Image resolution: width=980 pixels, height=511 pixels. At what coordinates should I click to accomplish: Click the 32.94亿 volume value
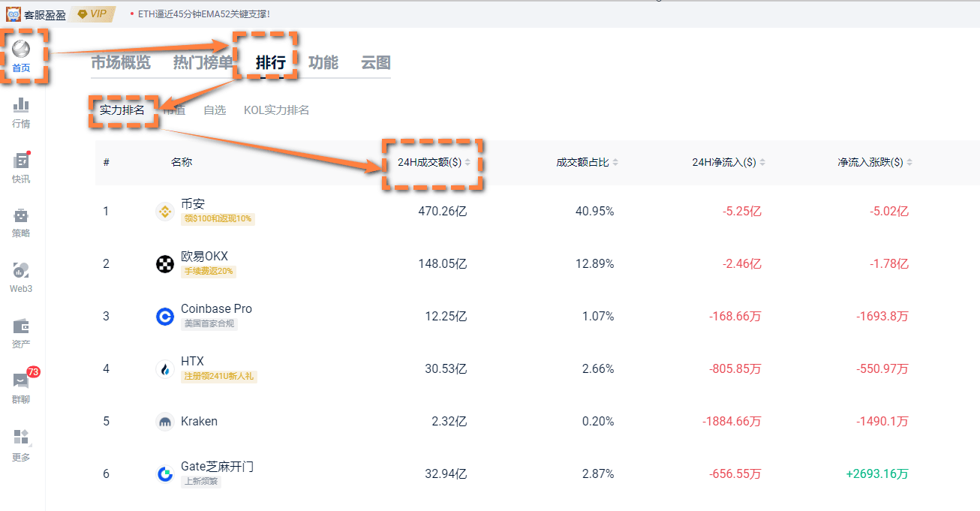coord(446,474)
